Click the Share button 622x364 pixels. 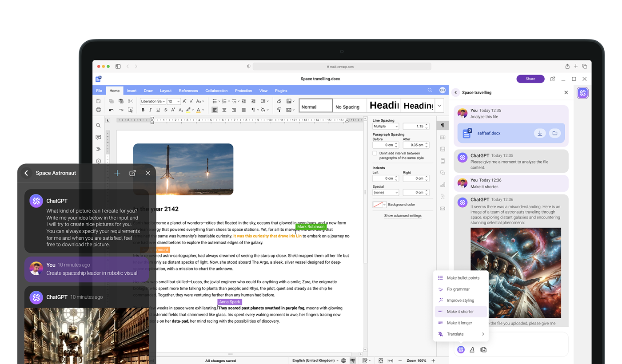point(530,79)
